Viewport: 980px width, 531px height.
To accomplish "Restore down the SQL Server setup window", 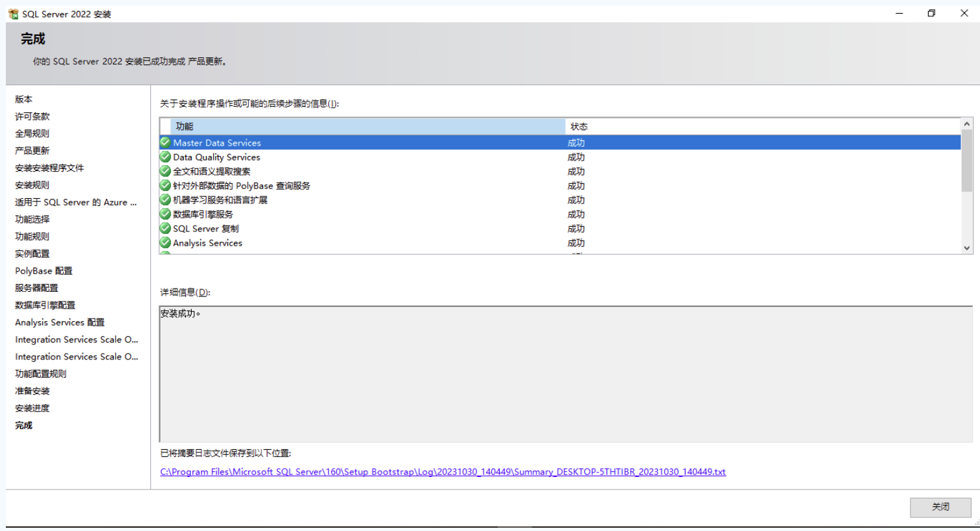I will 931,13.
